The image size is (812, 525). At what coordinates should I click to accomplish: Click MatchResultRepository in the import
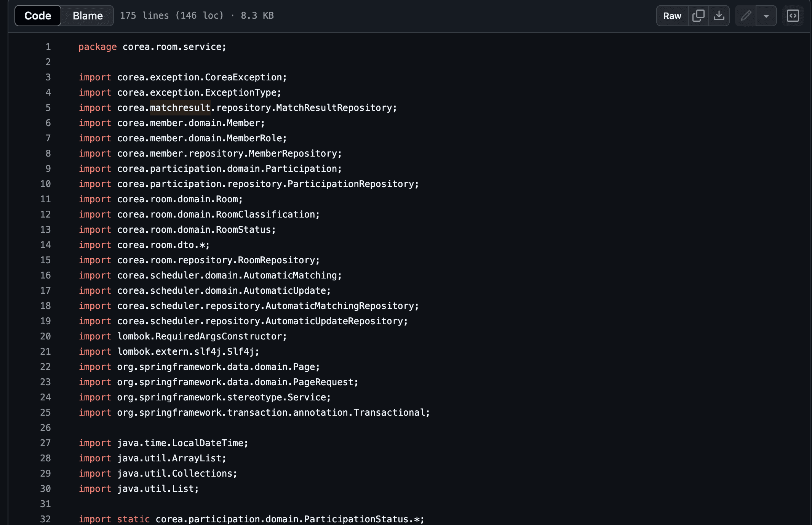tap(334, 108)
